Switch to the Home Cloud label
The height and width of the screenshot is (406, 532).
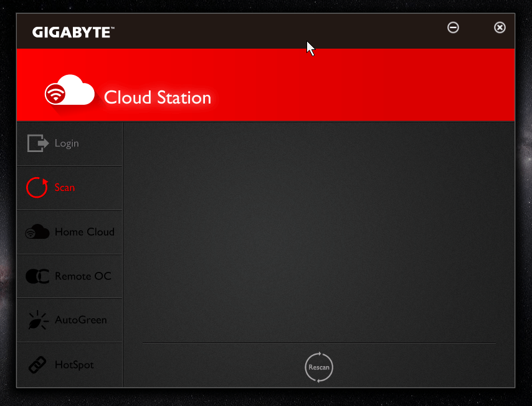[85, 232]
